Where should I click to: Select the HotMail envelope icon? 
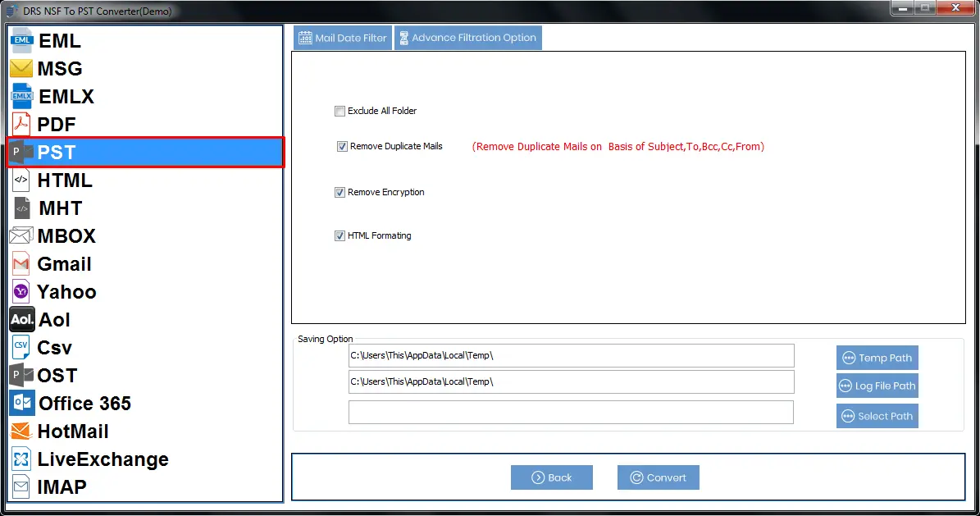click(21, 431)
